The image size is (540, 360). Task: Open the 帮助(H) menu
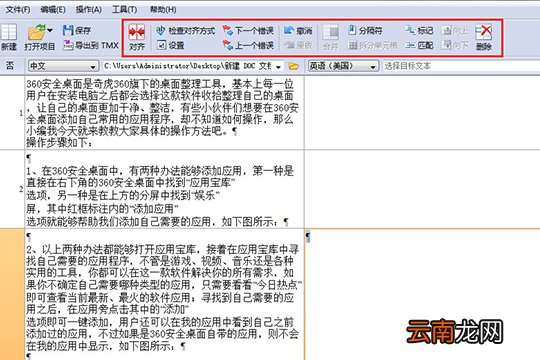(x=163, y=10)
